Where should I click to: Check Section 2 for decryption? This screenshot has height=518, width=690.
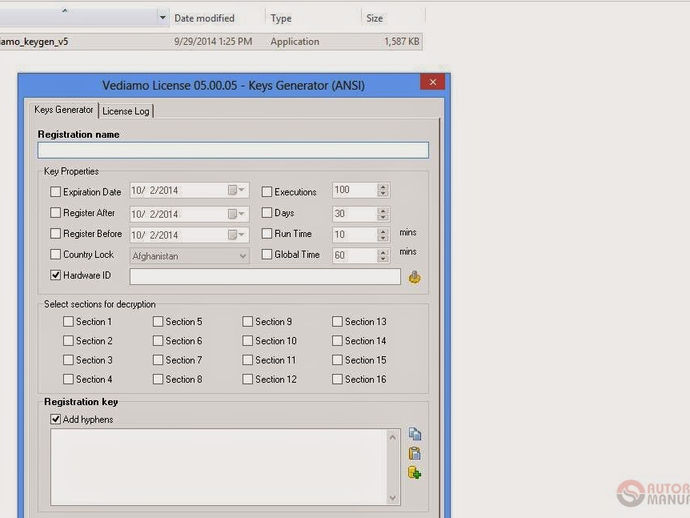pyautogui.click(x=68, y=341)
